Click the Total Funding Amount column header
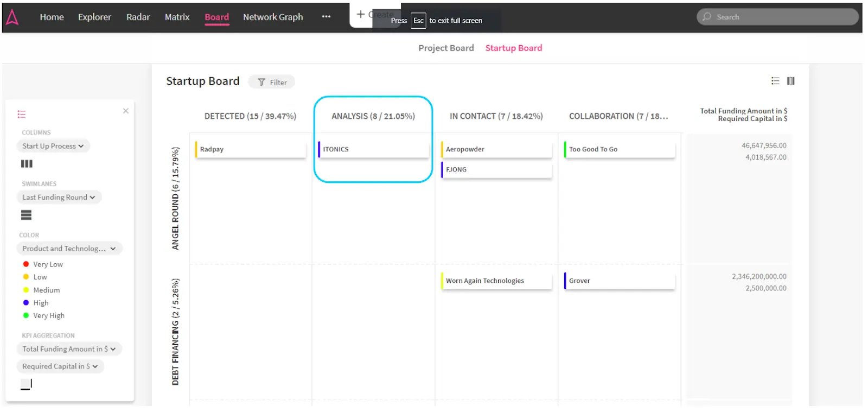 click(x=743, y=111)
